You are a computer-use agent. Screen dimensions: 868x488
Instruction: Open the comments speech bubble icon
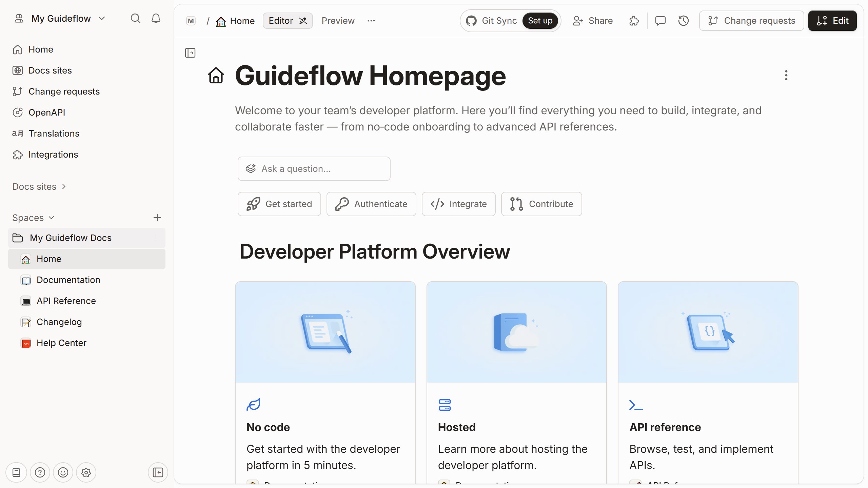coord(660,21)
